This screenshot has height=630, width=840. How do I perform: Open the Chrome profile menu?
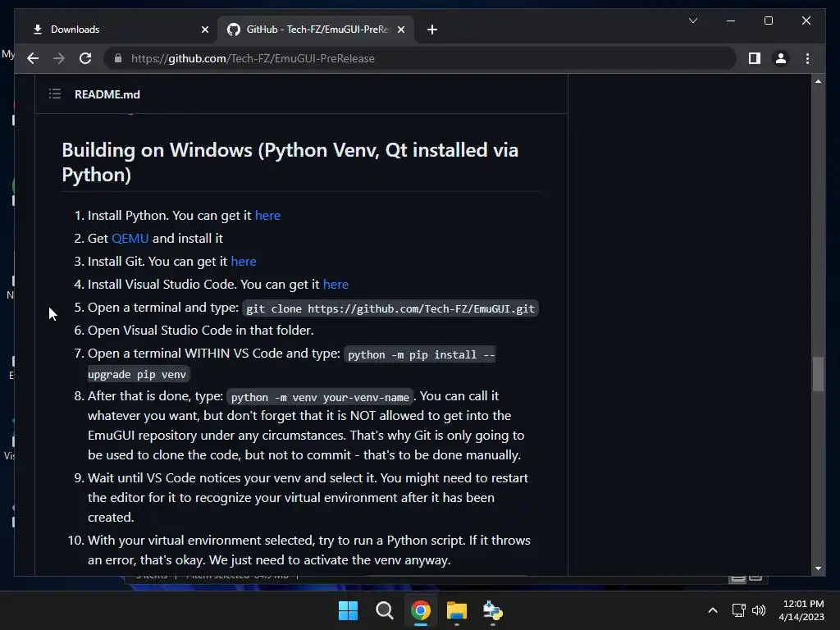point(781,58)
